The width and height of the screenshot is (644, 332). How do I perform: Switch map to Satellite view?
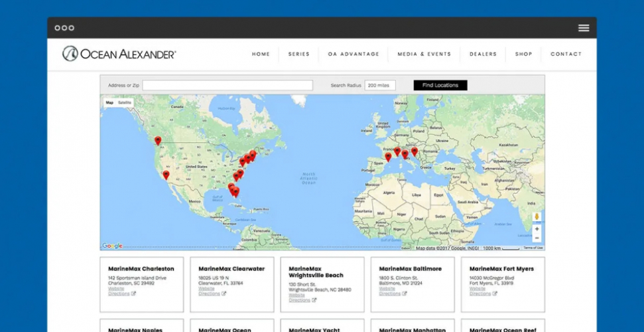pyautogui.click(x=125, y=102)
